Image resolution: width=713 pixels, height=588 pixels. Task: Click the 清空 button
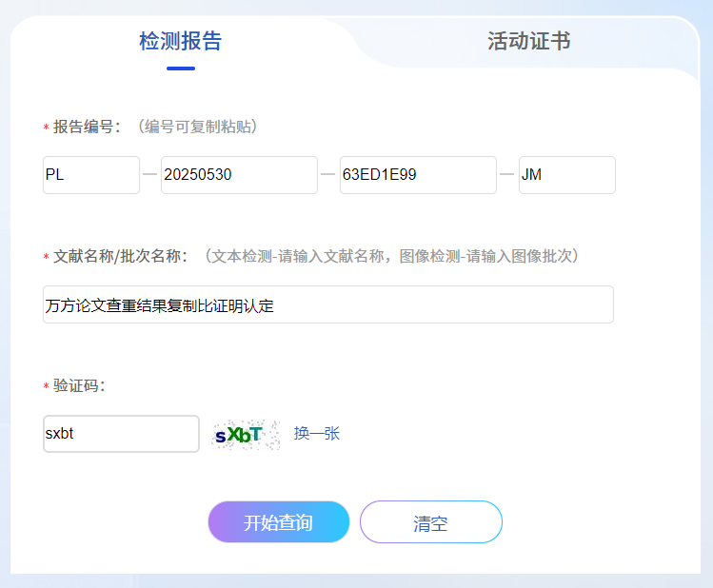click(x=431, y=522)
